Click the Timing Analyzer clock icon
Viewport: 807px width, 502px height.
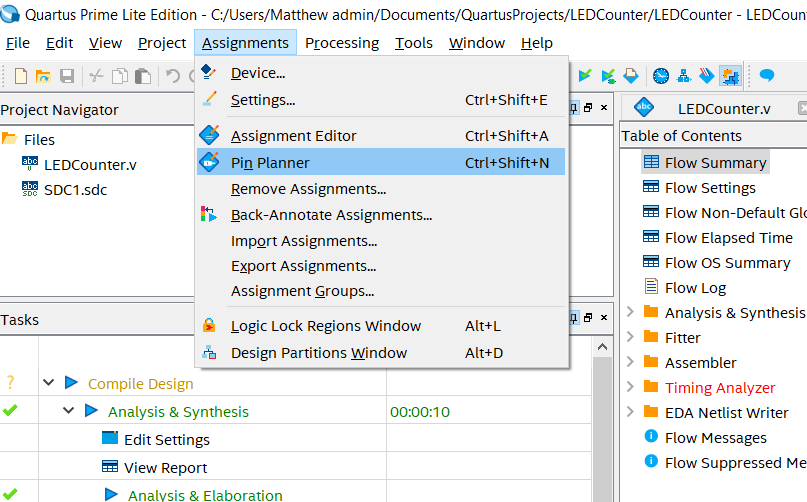[661, 76]
